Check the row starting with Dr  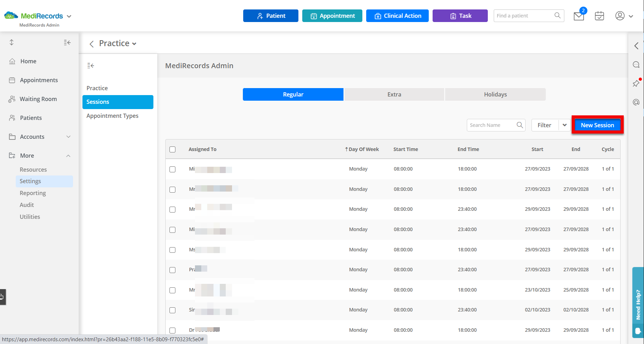172,330
